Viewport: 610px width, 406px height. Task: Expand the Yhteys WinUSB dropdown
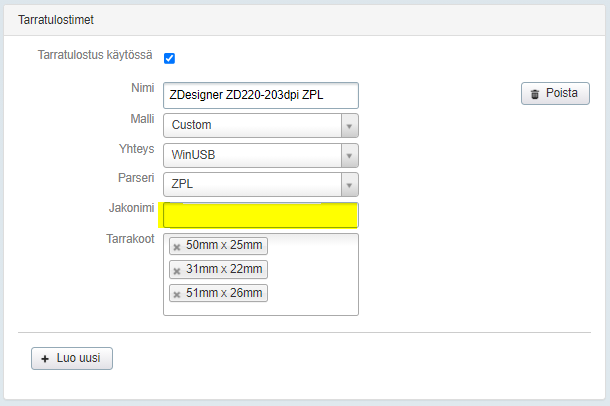[349, 155]
